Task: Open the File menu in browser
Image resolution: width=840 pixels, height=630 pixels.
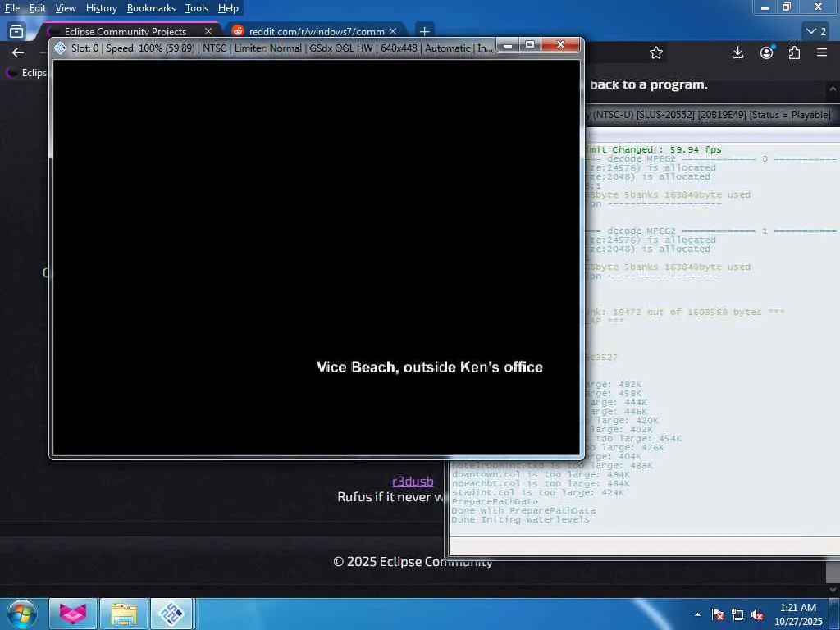Action: [11, 8]
